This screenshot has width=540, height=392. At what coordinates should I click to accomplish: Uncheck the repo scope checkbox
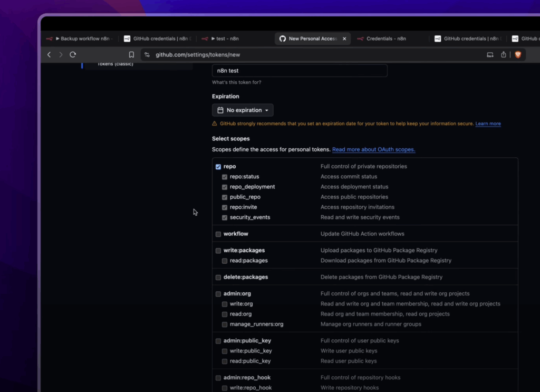(x=218, y=167)
